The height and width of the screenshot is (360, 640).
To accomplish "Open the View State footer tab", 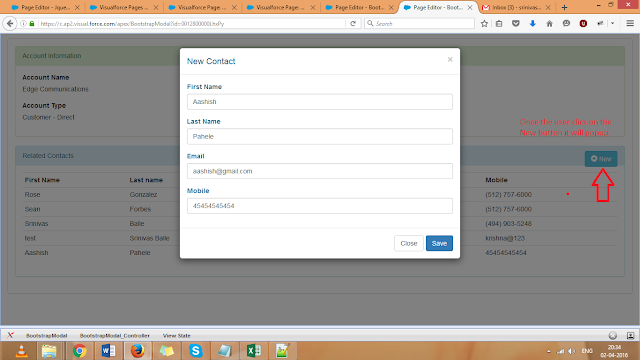I will click(x=177, y=336).
